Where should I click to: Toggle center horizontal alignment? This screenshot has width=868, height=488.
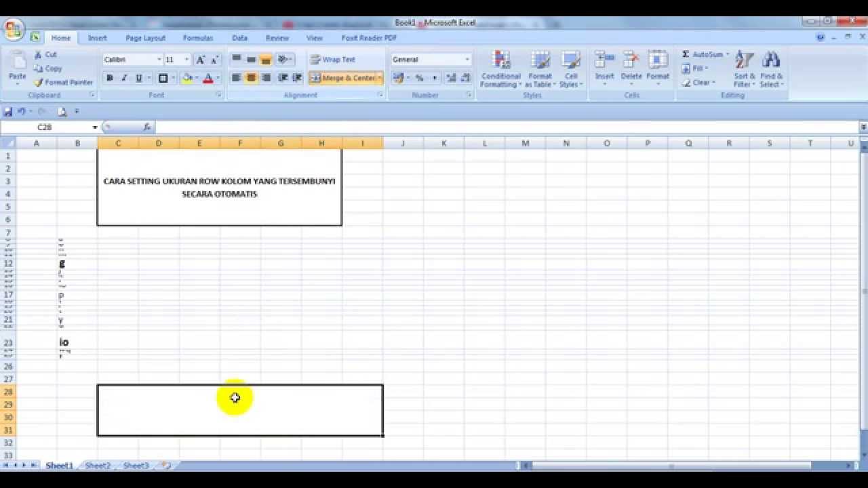pos(251,78)
